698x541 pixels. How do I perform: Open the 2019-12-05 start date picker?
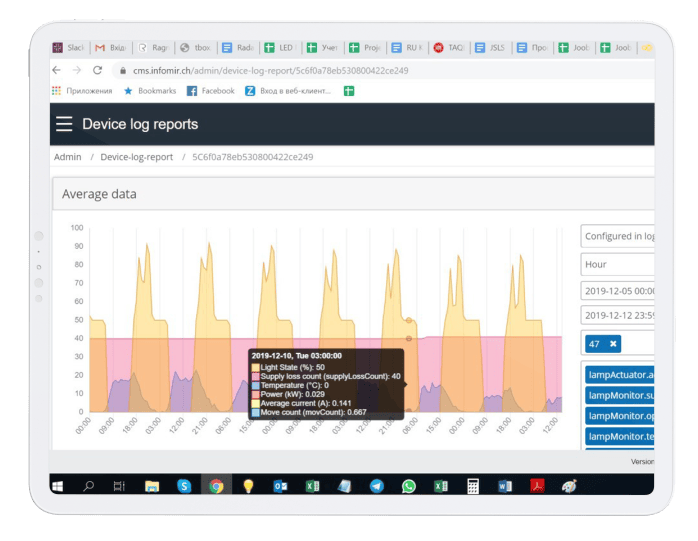tap(618, 290)
